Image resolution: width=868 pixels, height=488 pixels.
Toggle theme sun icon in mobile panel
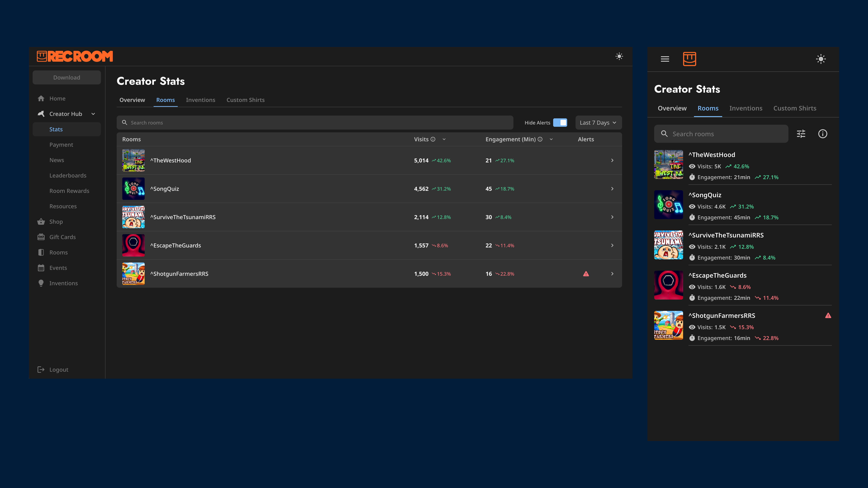821,59
